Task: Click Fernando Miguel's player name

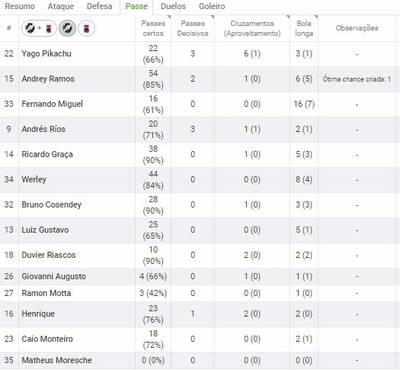Action: [52, 104]
